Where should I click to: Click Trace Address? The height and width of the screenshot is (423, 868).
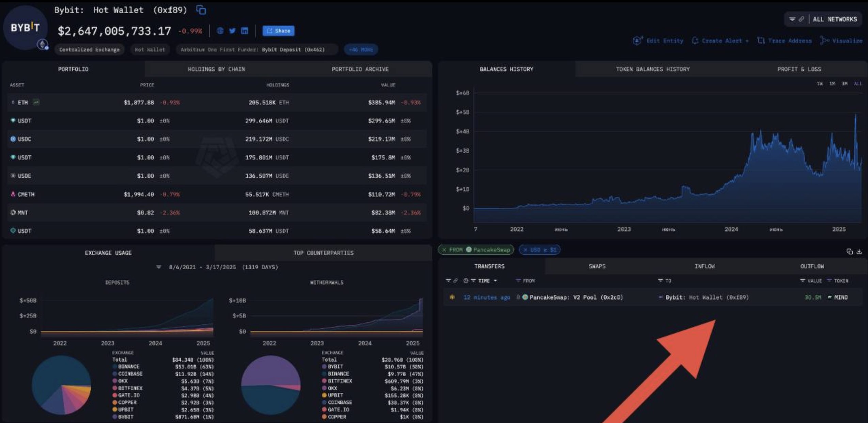(785, 41)
